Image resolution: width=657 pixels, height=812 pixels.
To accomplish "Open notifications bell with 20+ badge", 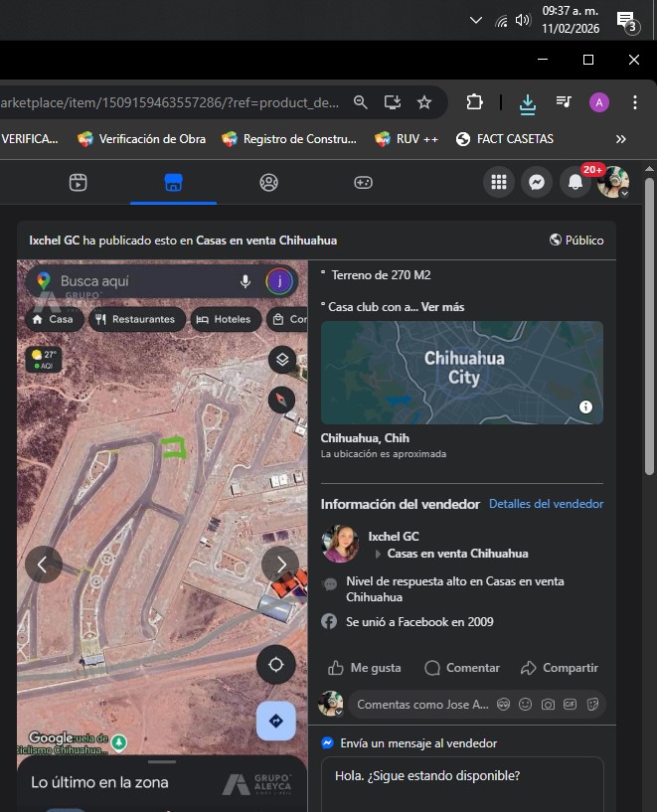I will click(x=575, y=182).
